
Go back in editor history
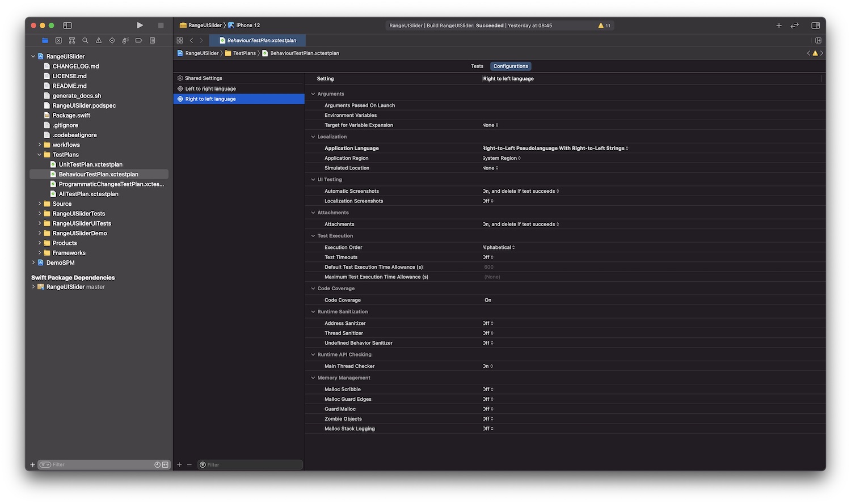191,41
